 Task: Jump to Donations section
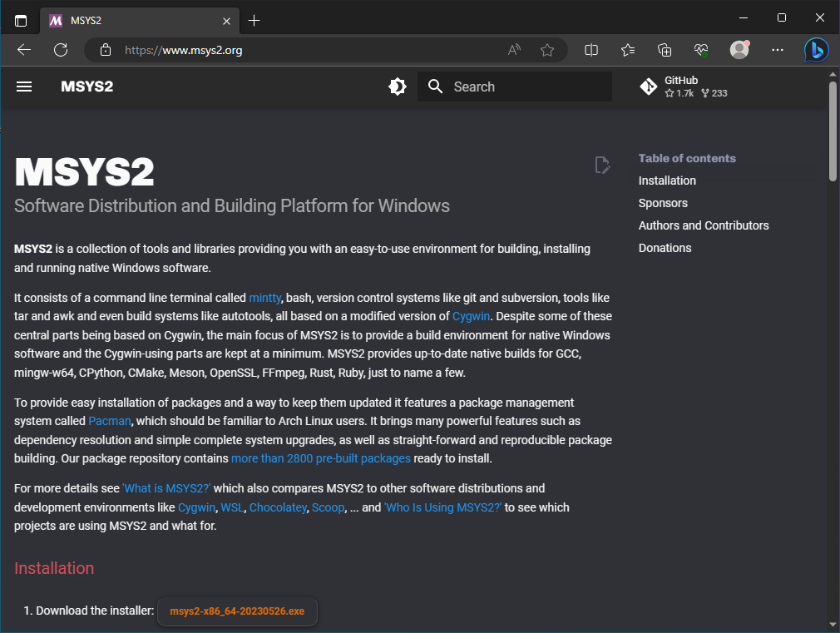pos(665,248)
